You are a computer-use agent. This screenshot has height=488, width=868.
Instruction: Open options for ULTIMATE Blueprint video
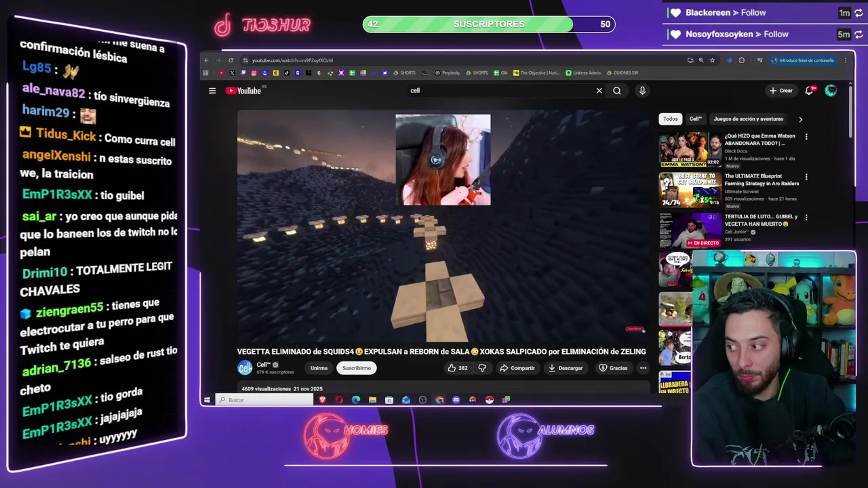[x=806, y=177]
